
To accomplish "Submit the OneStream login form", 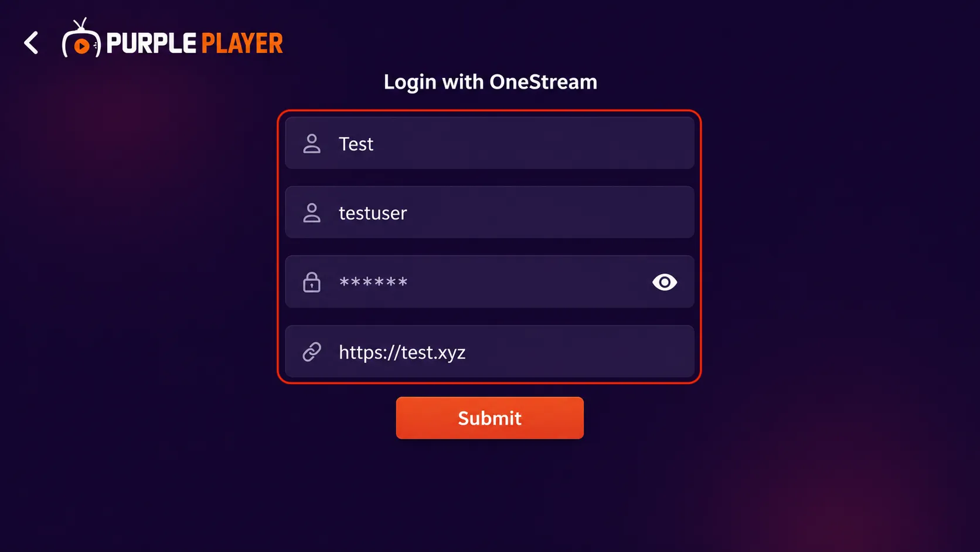I will 489,418.
